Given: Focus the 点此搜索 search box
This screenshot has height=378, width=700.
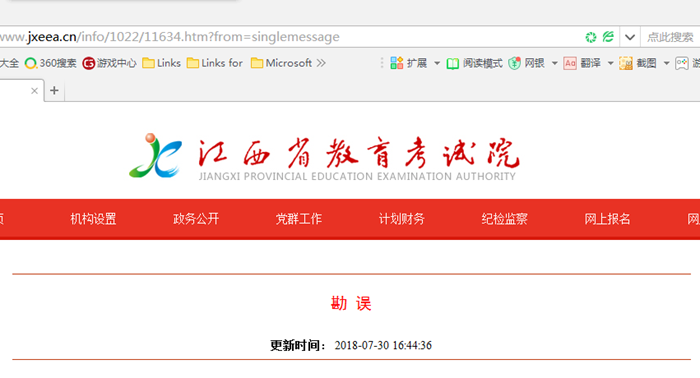Looking at the screenshot, I should pos(671,37).
